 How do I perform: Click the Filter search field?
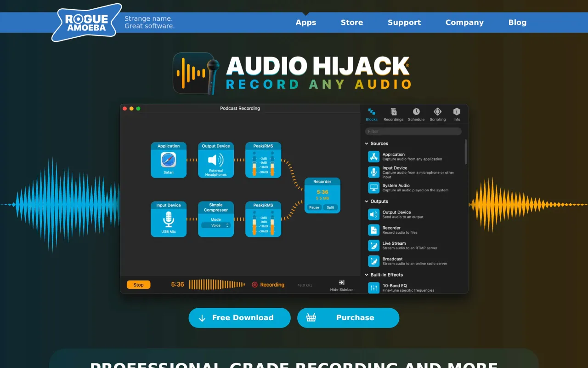click(x=413, y=132)
